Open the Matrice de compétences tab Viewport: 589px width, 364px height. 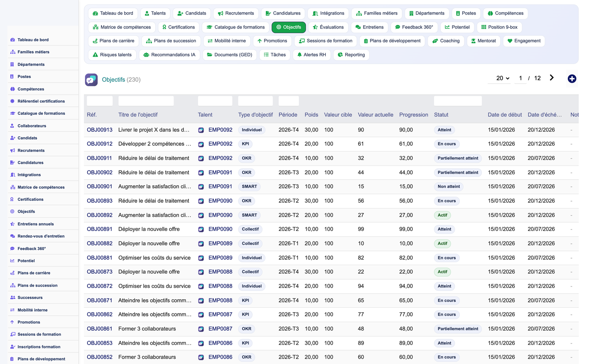tap(121, 27)
